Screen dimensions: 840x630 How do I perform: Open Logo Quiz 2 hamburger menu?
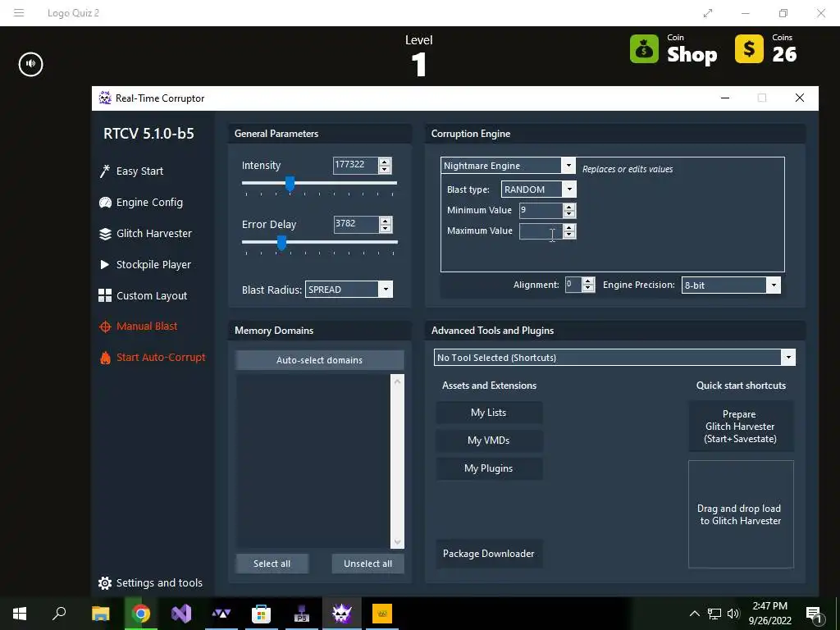19,13
